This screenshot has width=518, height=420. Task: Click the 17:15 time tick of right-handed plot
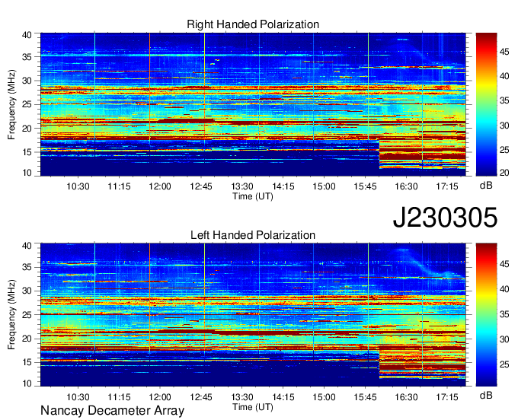coord(447,186)
